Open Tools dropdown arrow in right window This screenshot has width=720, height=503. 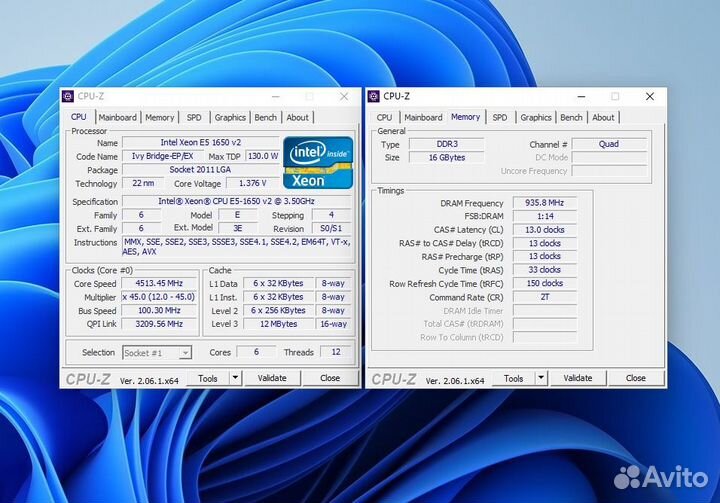coord(541,378)
